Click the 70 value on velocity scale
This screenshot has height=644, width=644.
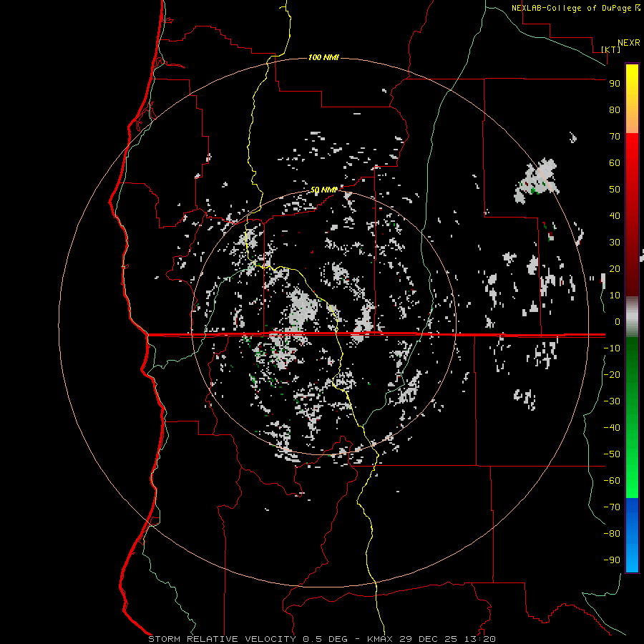coord(615,137)
